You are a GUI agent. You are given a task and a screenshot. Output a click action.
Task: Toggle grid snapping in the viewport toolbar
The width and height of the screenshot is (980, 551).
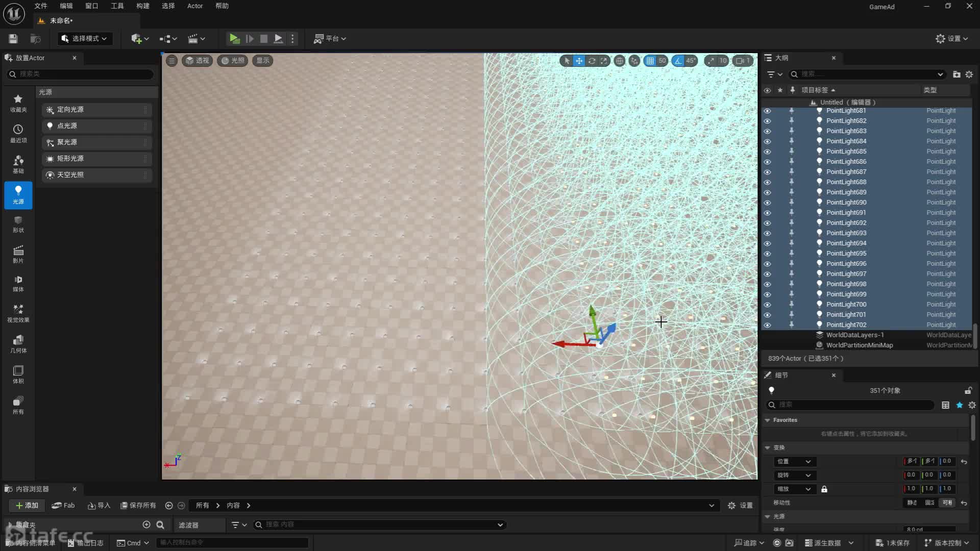pyautogui.click(x=651, y=61)
